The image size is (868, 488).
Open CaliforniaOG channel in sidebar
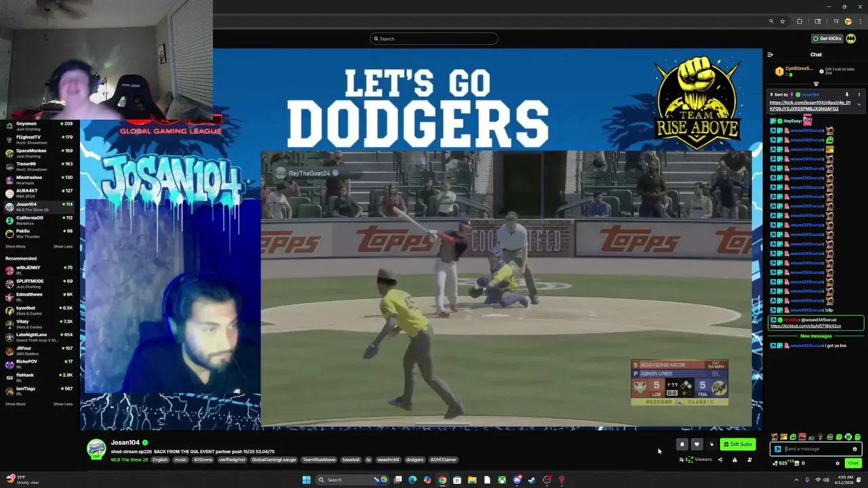click(39, 220)
